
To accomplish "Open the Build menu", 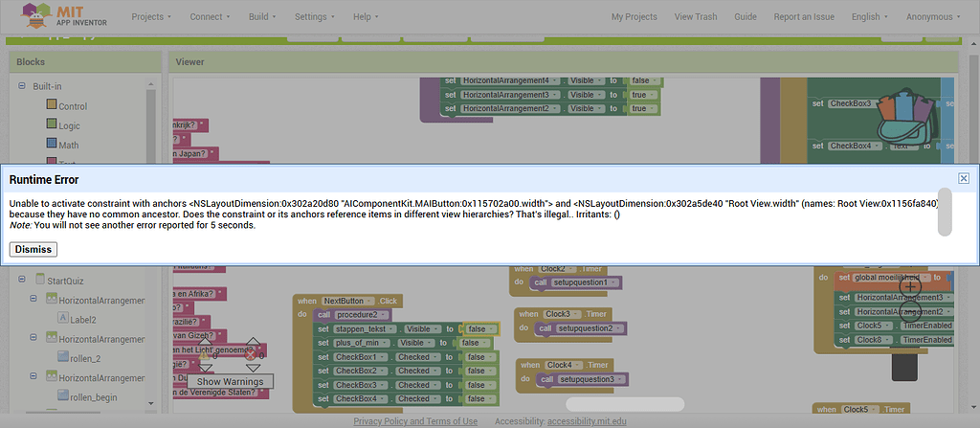I will pyautogui.click(x=262, y=16).
